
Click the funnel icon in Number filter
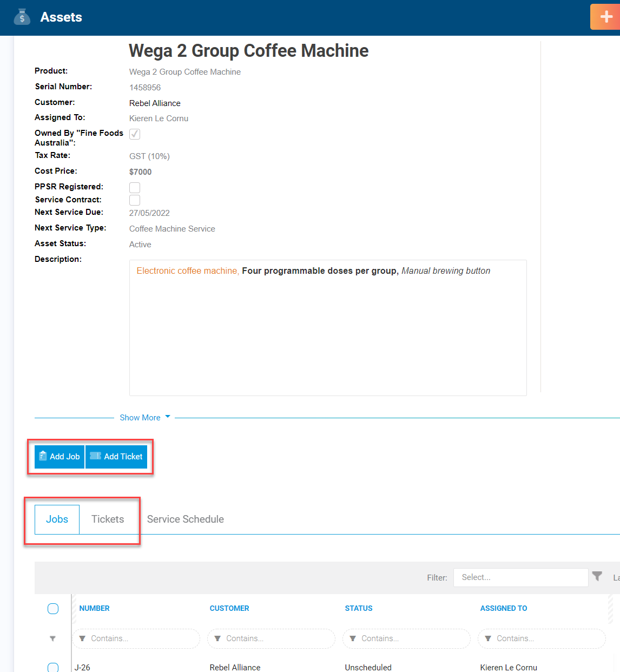point(82,638)
